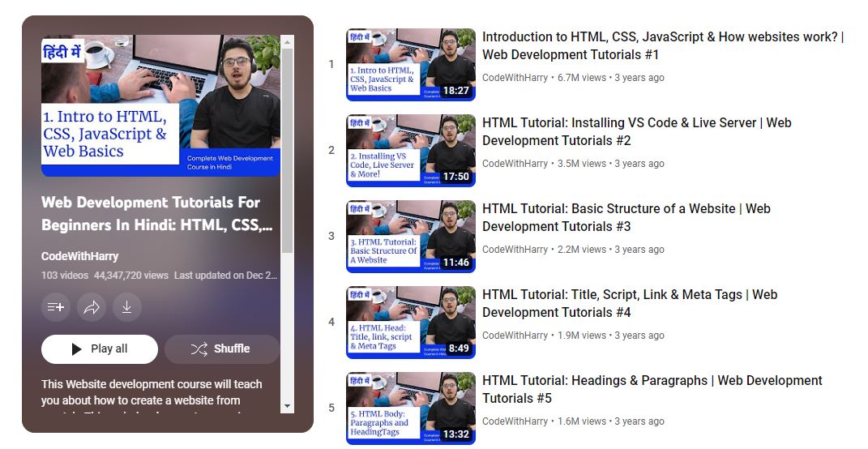Click the playlist cover thumbnail image
The height and width of the screenshot is (449, 868).
(160, 105)
